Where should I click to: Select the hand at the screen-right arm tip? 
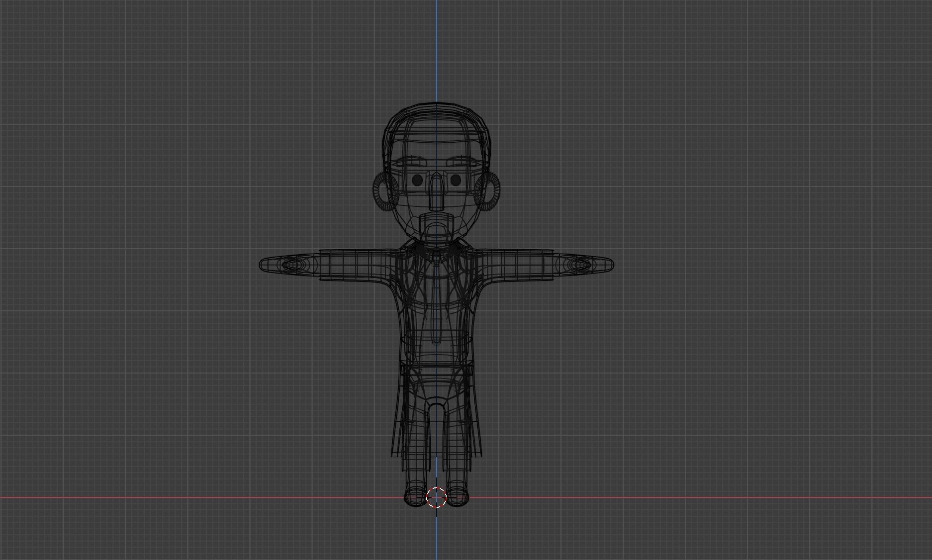[x=584, y=265]
